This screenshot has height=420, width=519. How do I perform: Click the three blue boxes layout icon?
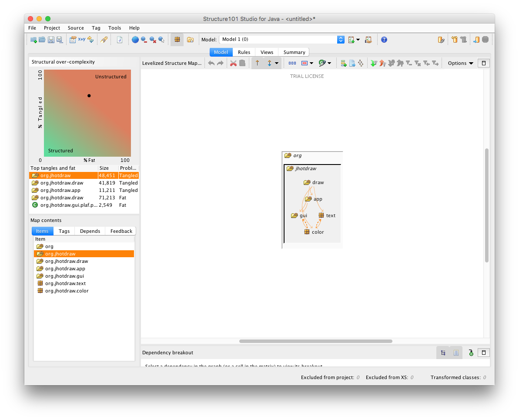[x=292, y=63]
